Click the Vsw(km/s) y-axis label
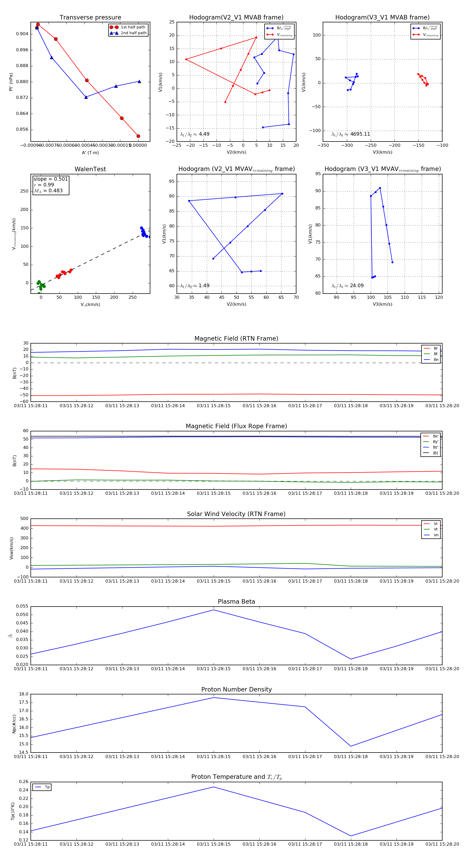 pos(12,548)
